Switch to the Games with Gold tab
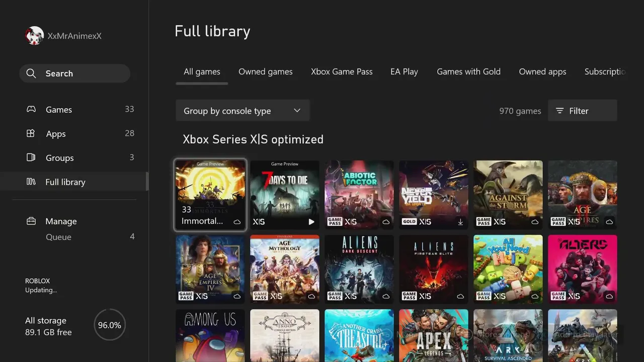This screenshot has height=362, width=644. click(468, 71)
